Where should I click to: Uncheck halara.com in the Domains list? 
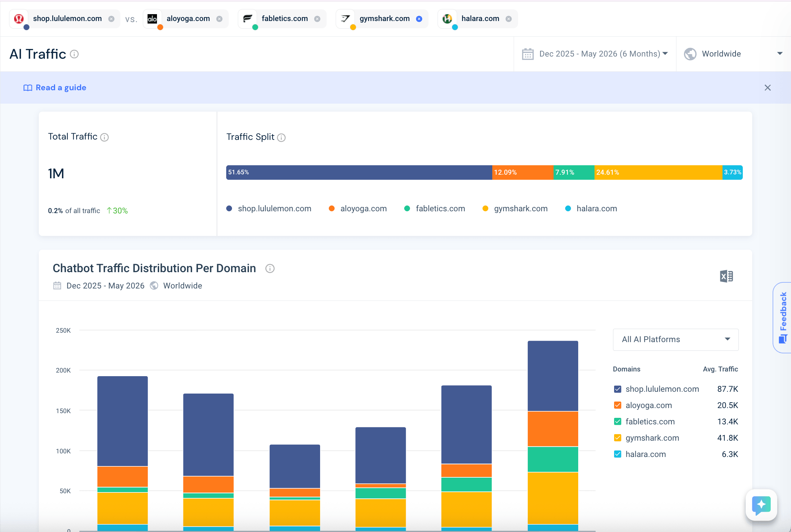618,454
